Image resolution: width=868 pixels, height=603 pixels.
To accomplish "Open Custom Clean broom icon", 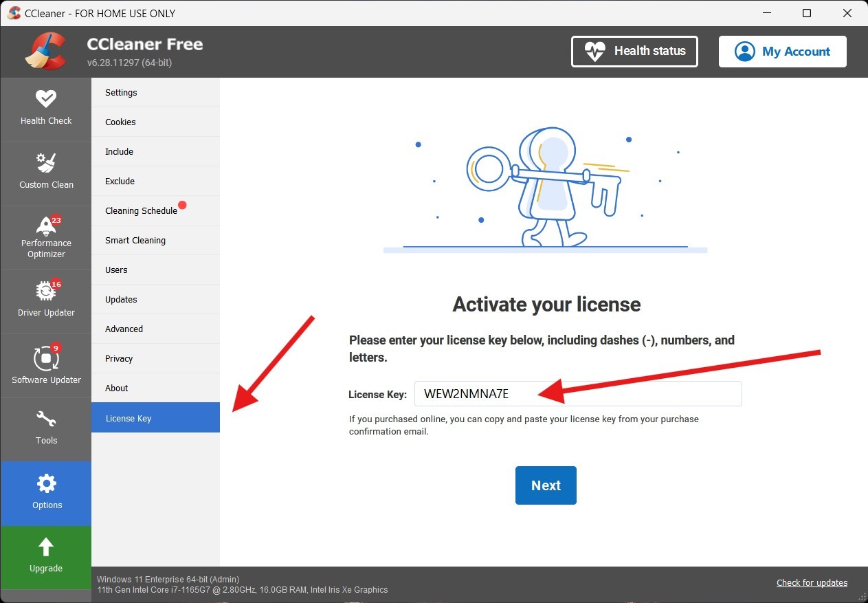I will [x=46, y=163].
